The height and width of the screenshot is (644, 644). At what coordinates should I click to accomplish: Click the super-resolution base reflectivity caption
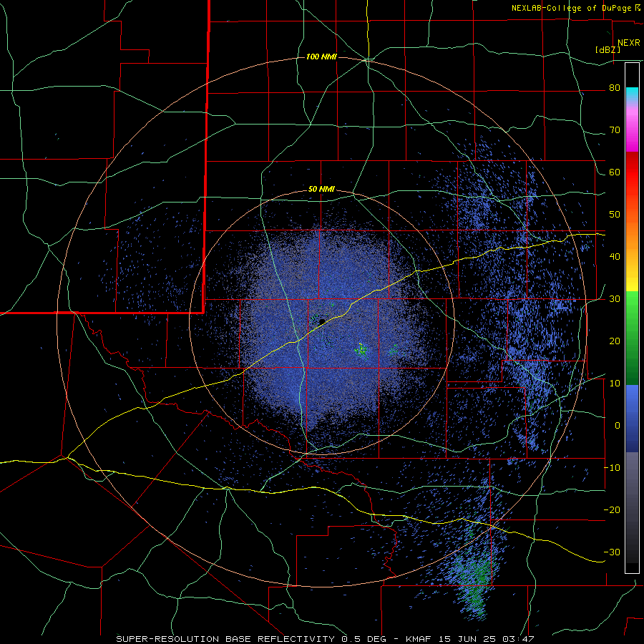326,639
